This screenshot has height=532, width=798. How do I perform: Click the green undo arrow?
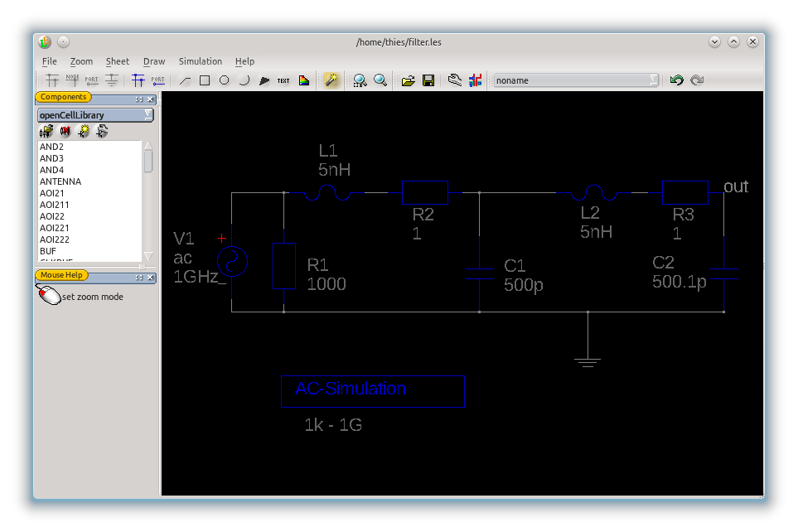click(x=676, y=80)
